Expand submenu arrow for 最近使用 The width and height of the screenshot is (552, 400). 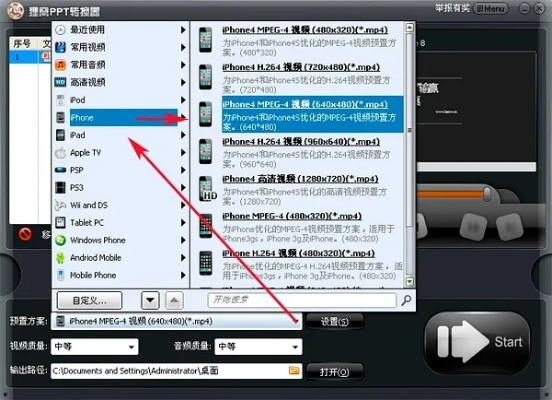point(183,30)
